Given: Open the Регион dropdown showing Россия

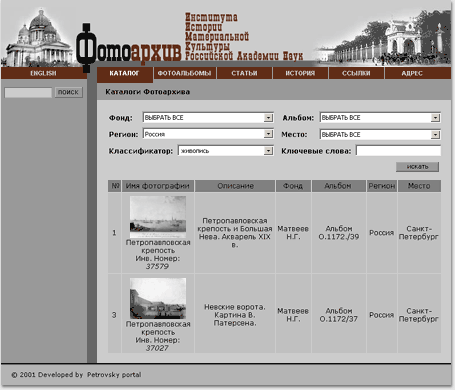Looking at the screenshot, I should [x=208, y=134].
